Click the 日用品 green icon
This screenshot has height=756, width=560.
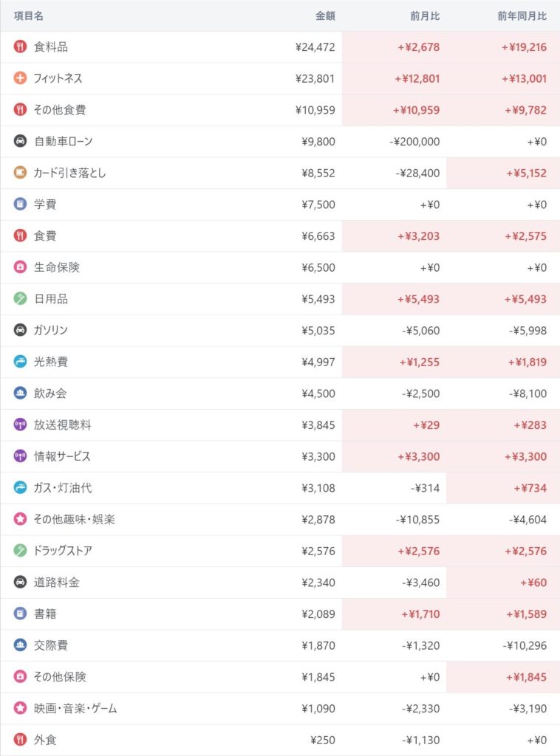click(20, 299)
